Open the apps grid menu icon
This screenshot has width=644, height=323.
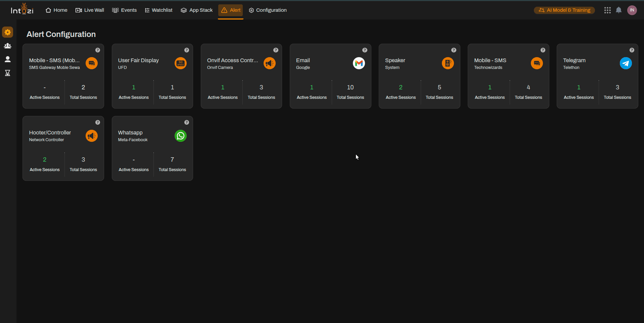point(607,10)
